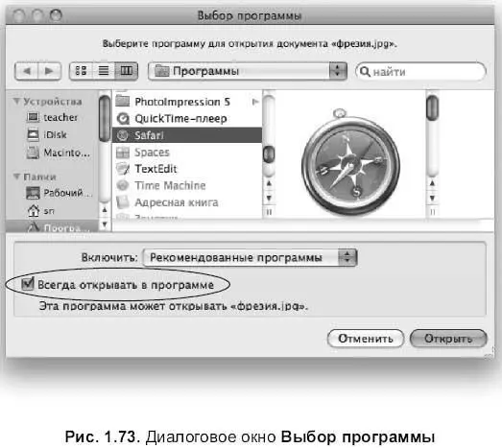Select the teacher computer in sidebar
The width and height of the screenshot is (502, 448).
[52, 117]
